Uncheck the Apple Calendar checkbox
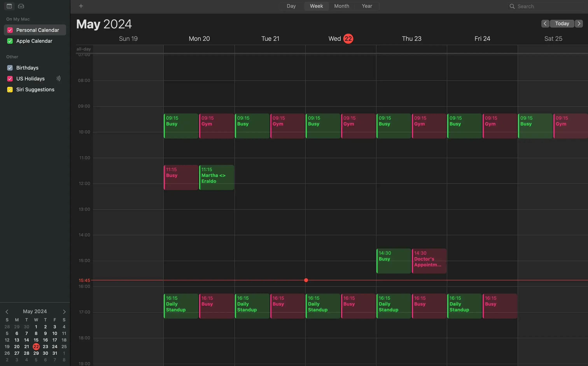The width and height of the screenshot is (588, 366). pos(10,41)
